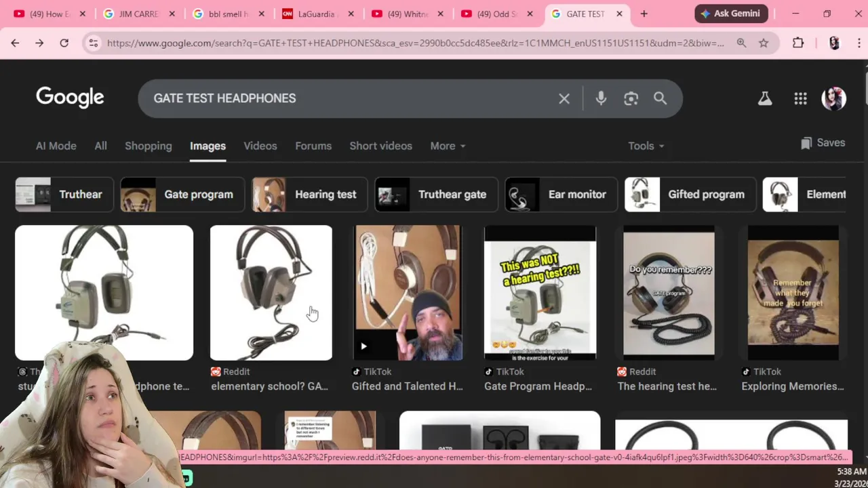Open 'The hearing test he...' Reddit link
The image size is (868, 488).
click(667, 386)
